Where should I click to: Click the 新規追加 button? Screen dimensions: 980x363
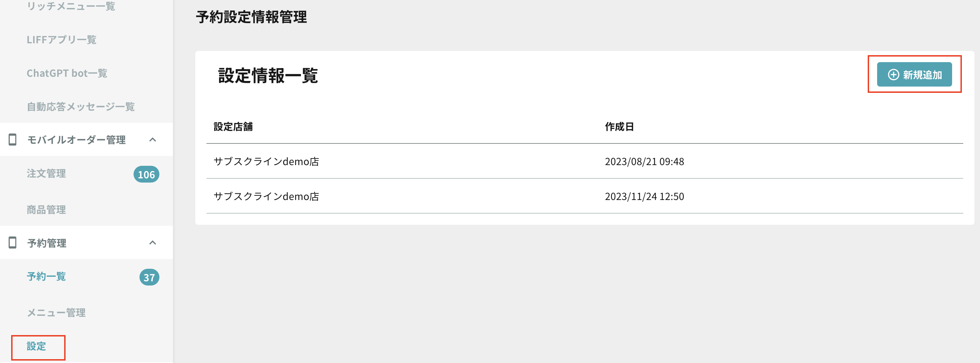(x=914, y=75)
